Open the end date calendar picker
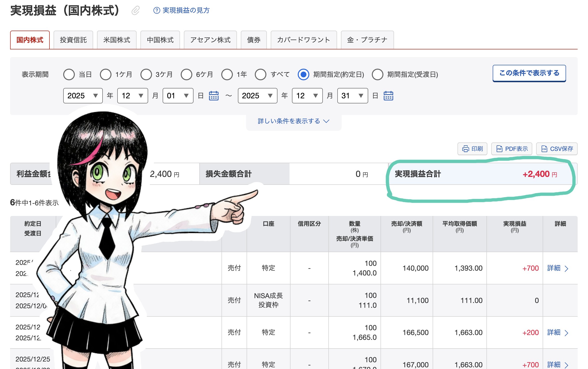 tap(388, 96)
